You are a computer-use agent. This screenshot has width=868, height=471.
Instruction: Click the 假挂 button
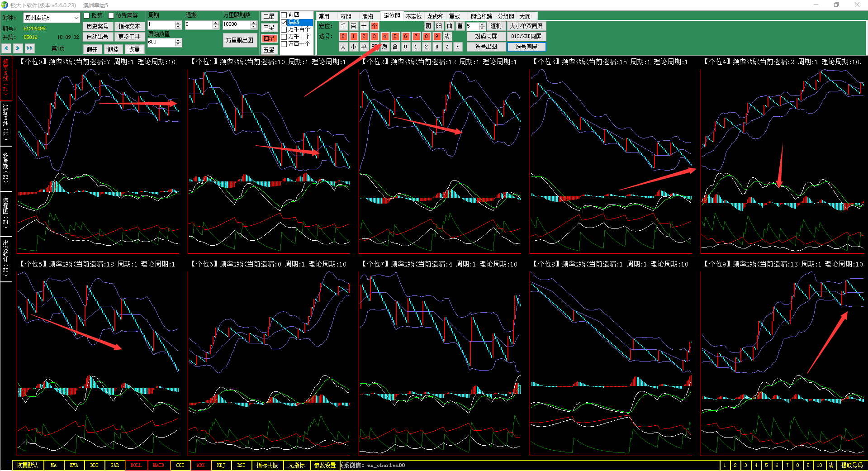[x=113, y=49]
